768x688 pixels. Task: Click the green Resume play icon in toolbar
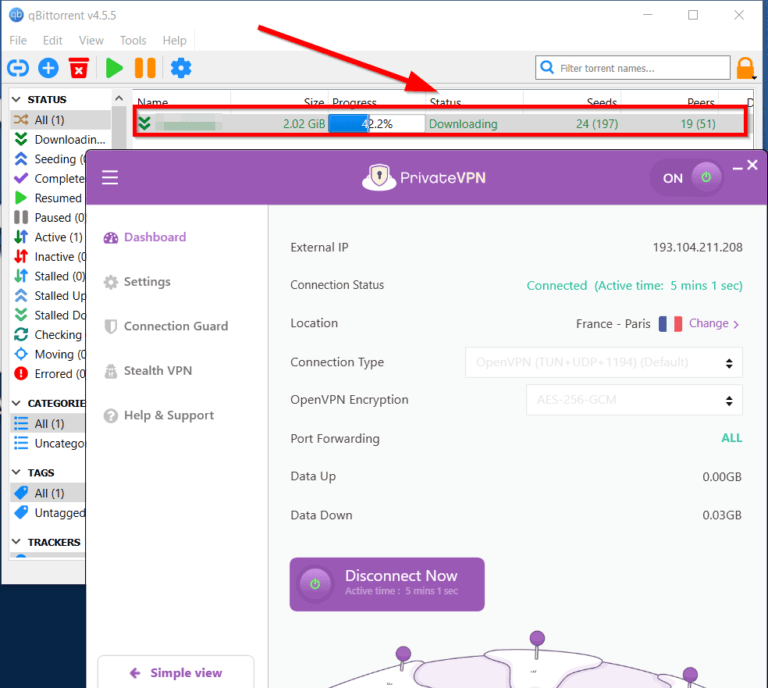[x=114, y=68]
